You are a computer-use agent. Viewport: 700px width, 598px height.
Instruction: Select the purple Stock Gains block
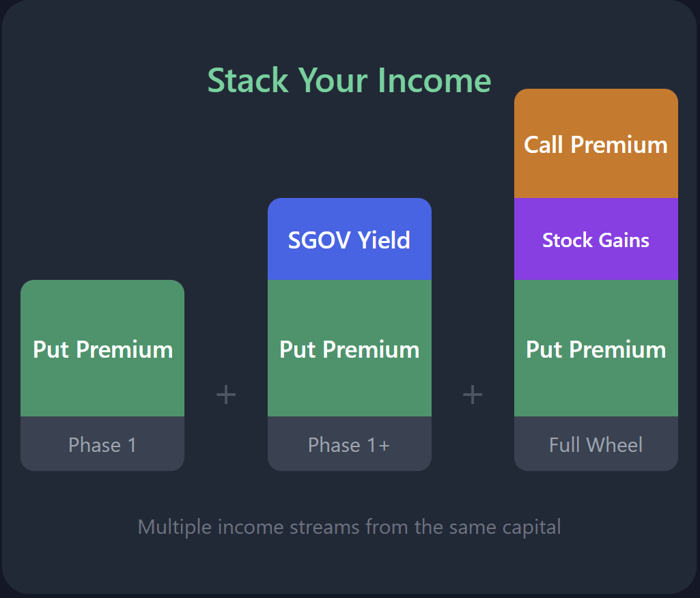click(596, 239)
